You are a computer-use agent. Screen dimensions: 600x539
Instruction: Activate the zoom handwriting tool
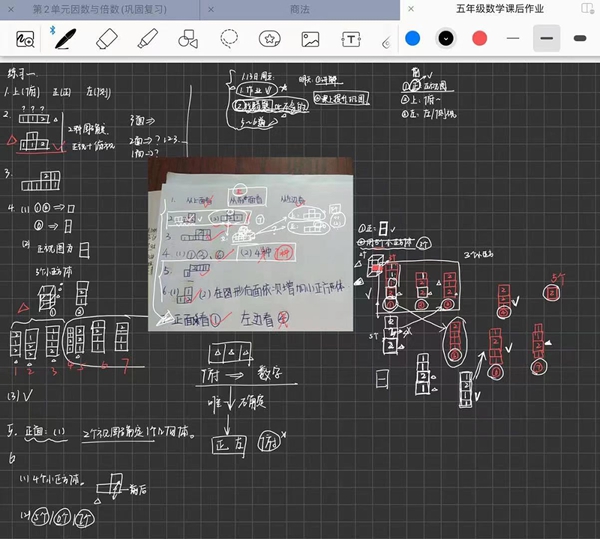pyautogui.click(x=25, y=39)
